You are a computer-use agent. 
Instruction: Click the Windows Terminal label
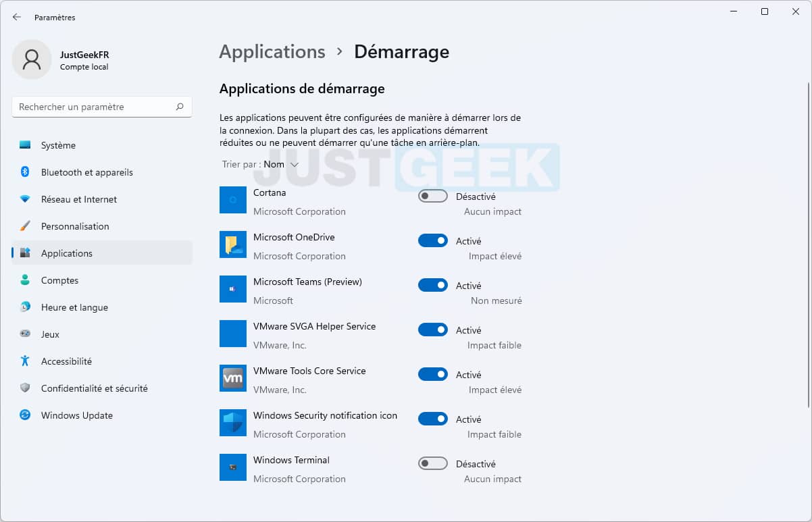click(291, 460)
